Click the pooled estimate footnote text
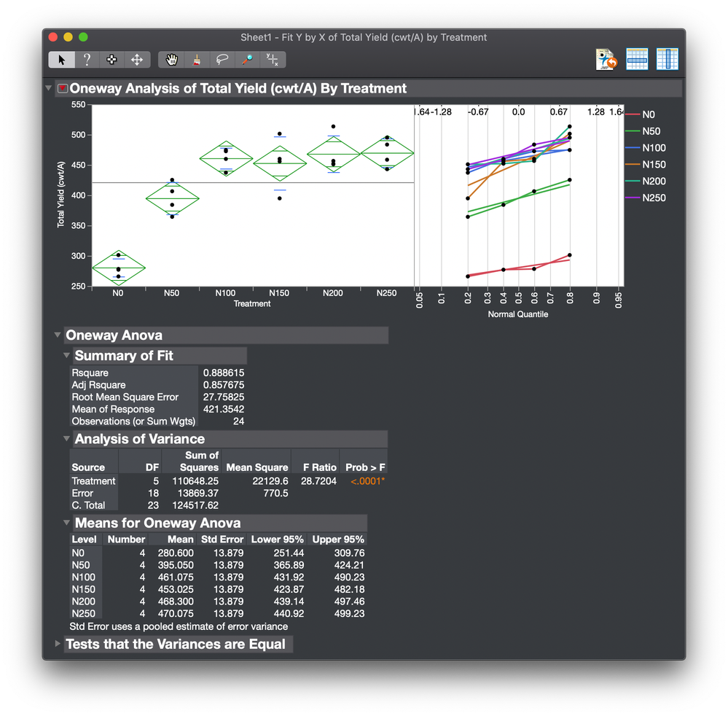Screen dimensions: 728x716 (x=179, y=626)
